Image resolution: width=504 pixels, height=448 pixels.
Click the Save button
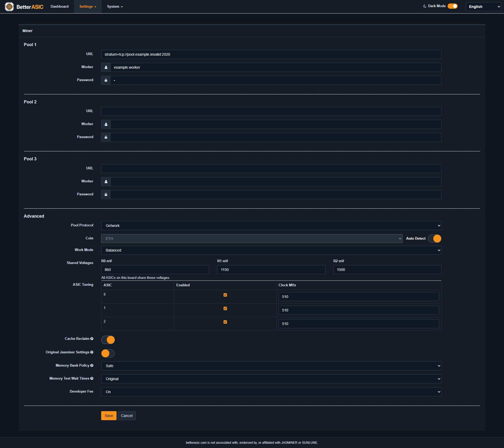109,416
